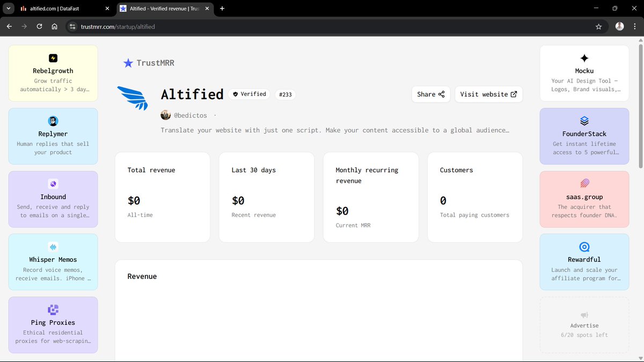Click the All-time label
Viewport: 644px width, 362px height.
[x=140, y=215]
